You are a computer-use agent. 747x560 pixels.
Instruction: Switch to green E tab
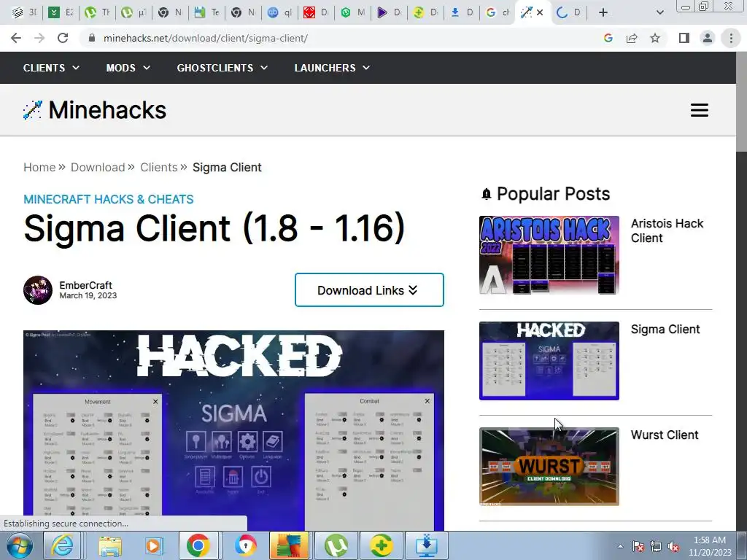[x=61, y=12]
